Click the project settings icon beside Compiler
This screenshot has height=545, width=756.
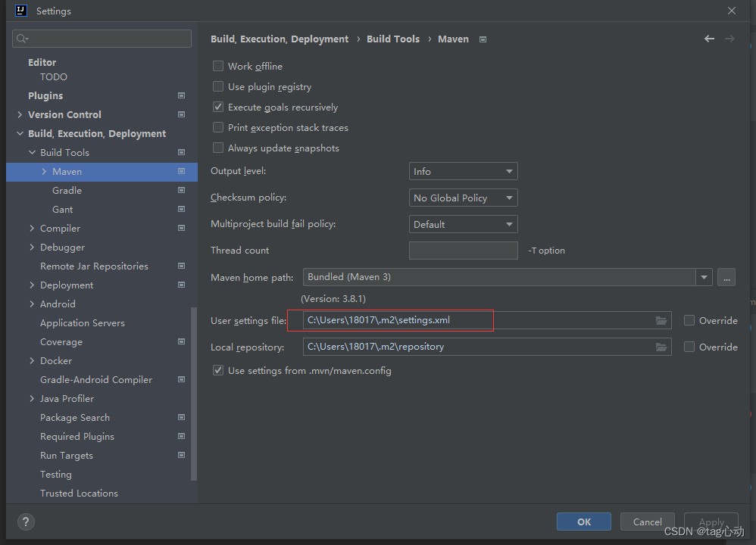pyautogui.click(x=181, y=228)
